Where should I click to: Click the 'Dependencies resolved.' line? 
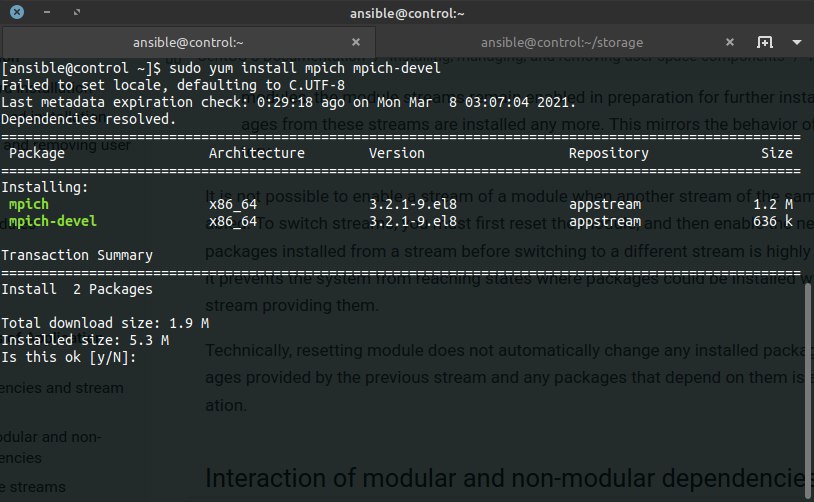coord(89,119)
